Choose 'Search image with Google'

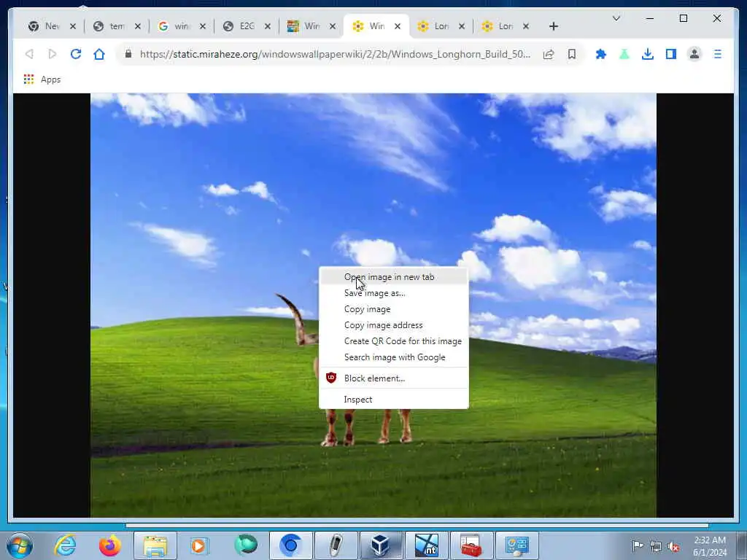393,357
